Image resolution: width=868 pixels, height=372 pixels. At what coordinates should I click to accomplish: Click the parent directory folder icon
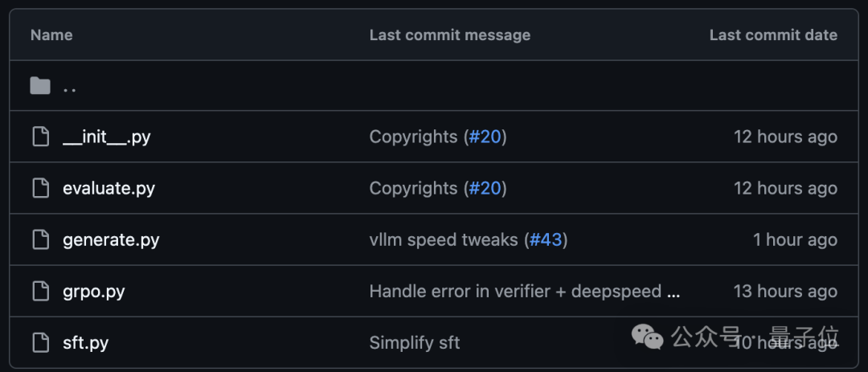[x=40, y=86]
